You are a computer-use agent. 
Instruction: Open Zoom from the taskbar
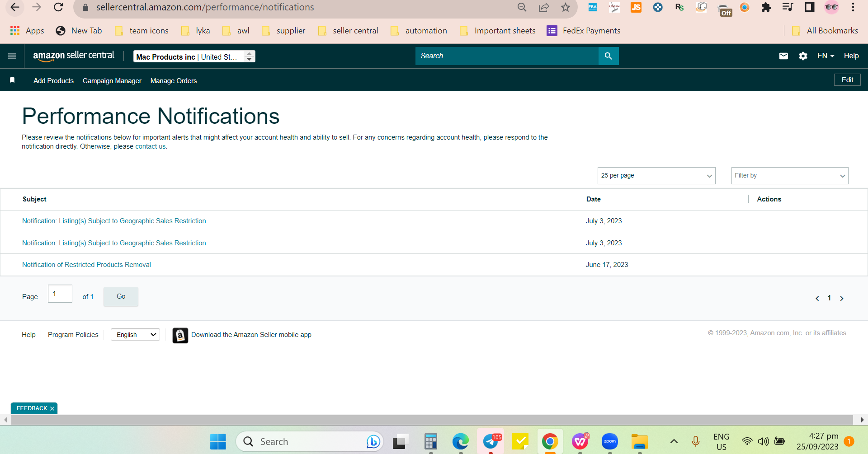click(610, 442)
